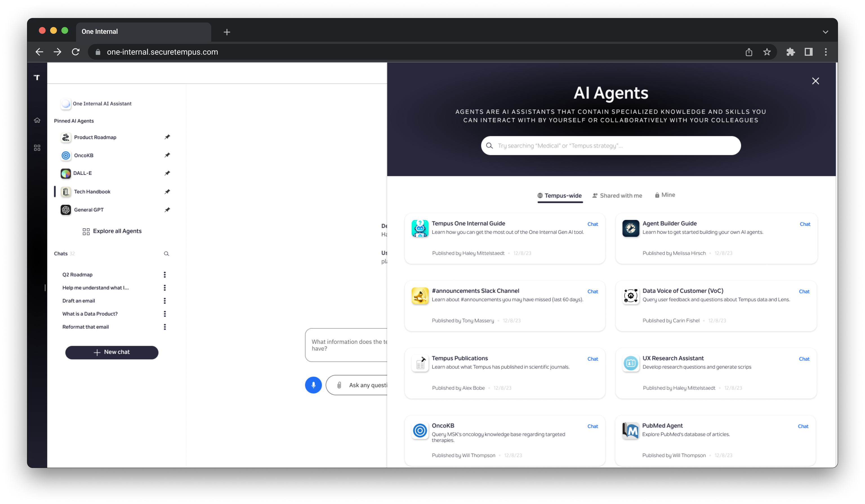Screen dimensions: 865x504
Task: Open options for What is a Data Product
Action: (165, 314)
